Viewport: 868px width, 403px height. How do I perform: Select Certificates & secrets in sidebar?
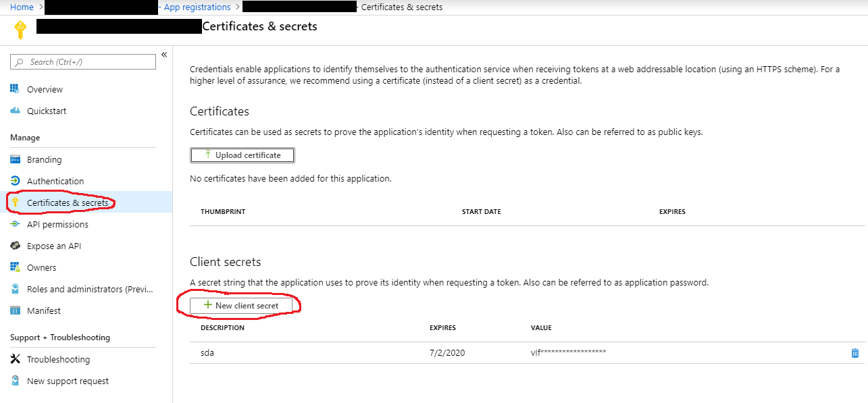[67, 203]
